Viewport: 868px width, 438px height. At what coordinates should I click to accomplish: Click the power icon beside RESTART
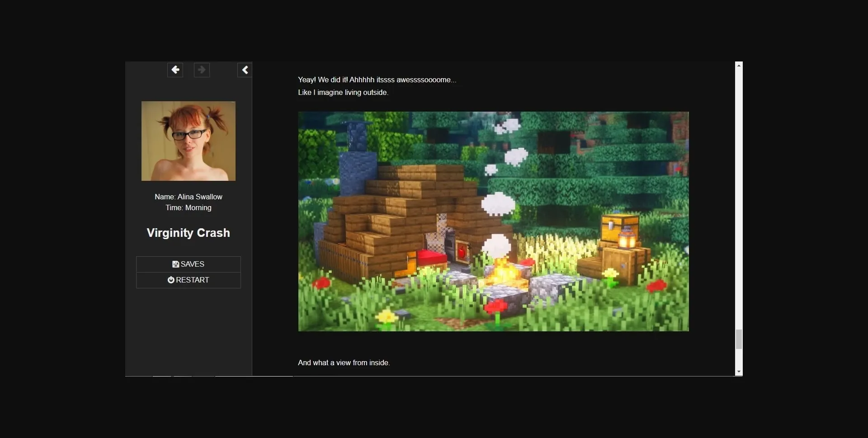click(x=171, y=280)
